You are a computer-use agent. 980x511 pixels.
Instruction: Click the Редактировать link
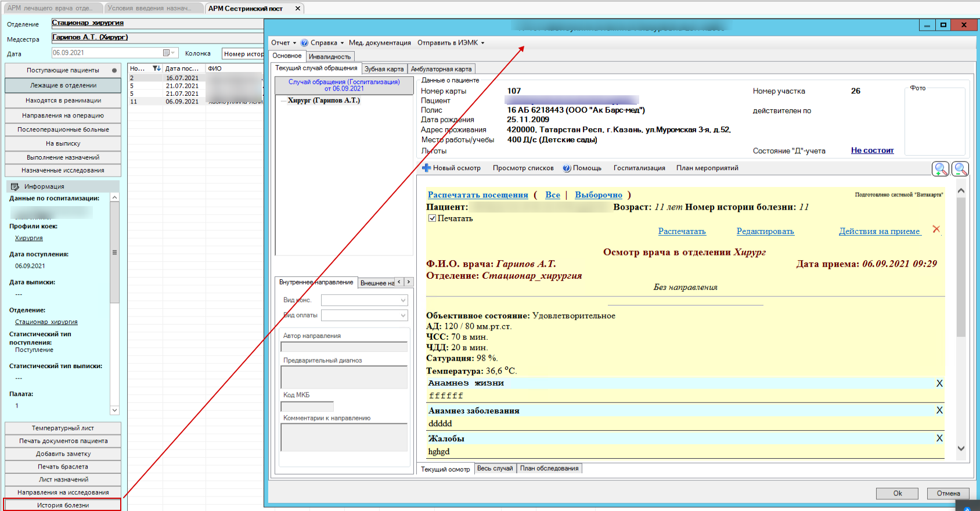pyautogui.click(x=765, y=232)
